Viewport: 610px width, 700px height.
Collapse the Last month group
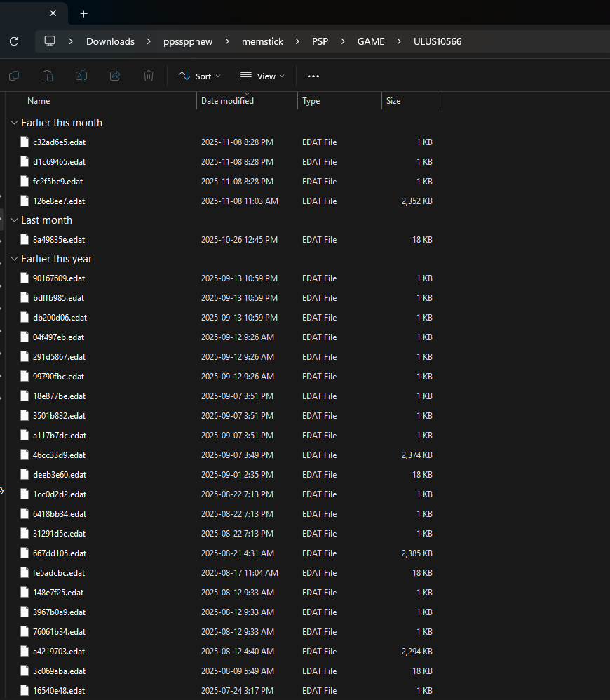(x=14, y=220)
